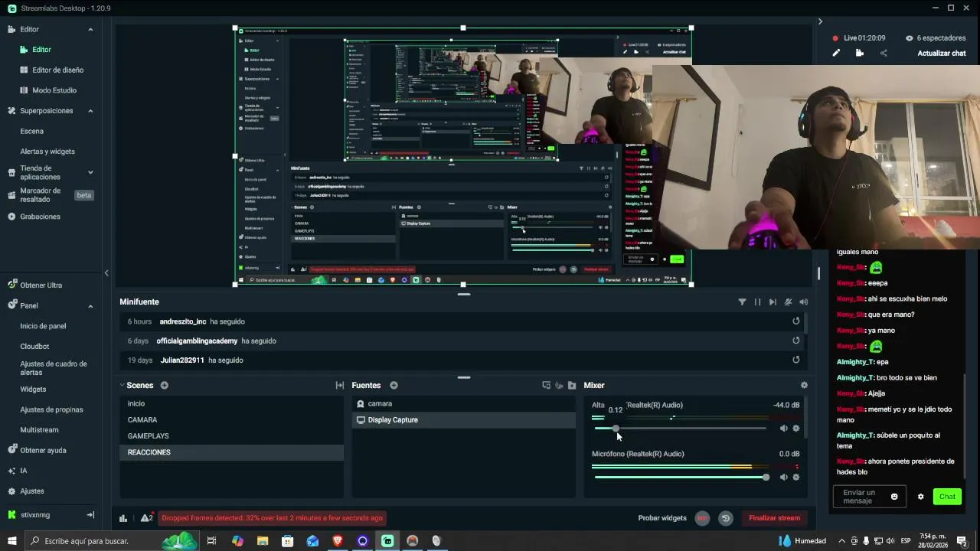
Task: Add a source folder in Fuentes
Action: coord(572,386)
